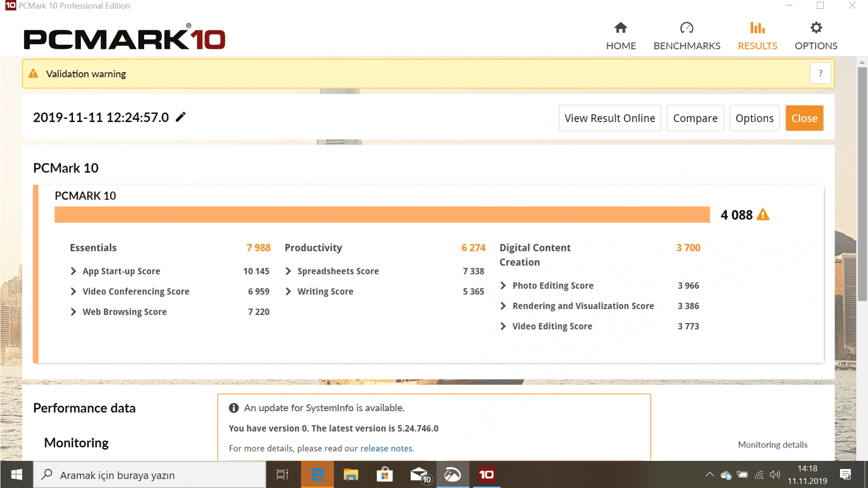Expand Photo Editing Score details
The image size is (868, 488).
click(503, 285)
